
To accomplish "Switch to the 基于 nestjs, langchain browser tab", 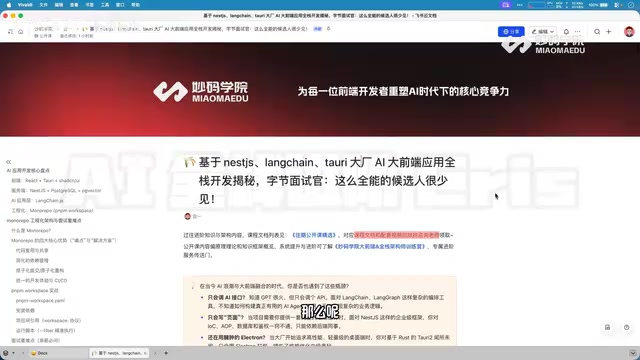I will click(120, 353).
